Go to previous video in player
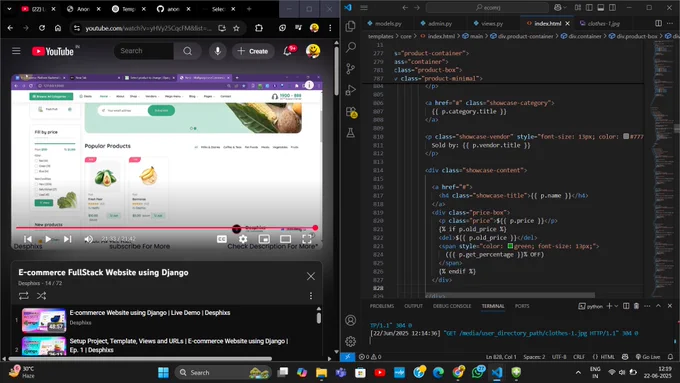The height and width of the screenshot is (383, 680). point(28,239)
